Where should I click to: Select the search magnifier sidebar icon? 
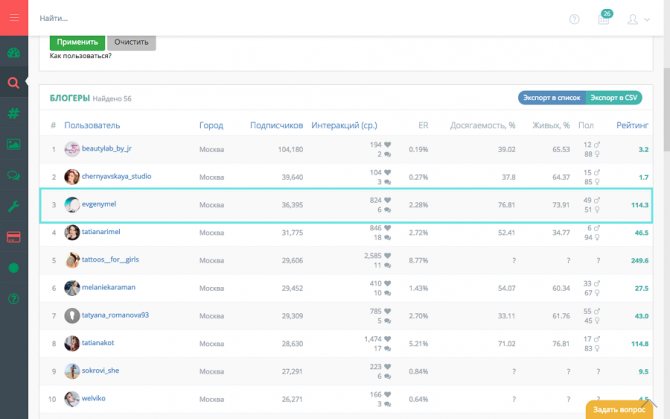click(x=14, y=84)
